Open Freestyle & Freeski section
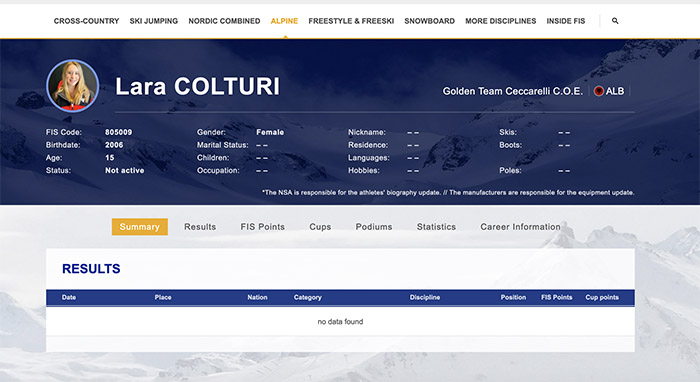The width and height of the screenshot is (700, 382). (351, 21)
